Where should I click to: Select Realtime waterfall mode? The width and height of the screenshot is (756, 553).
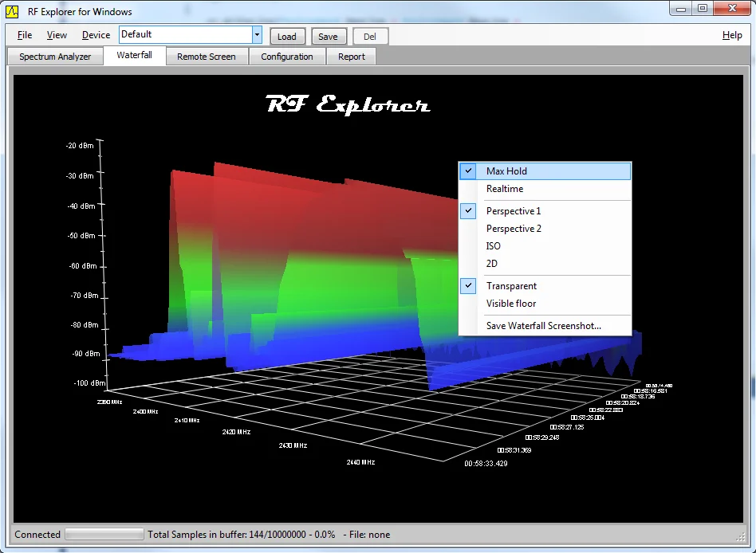click(x=505, y=189)
